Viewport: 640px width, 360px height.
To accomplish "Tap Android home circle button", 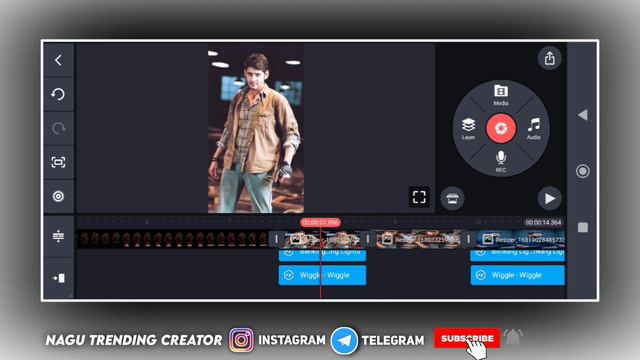I will click(583, 171).
